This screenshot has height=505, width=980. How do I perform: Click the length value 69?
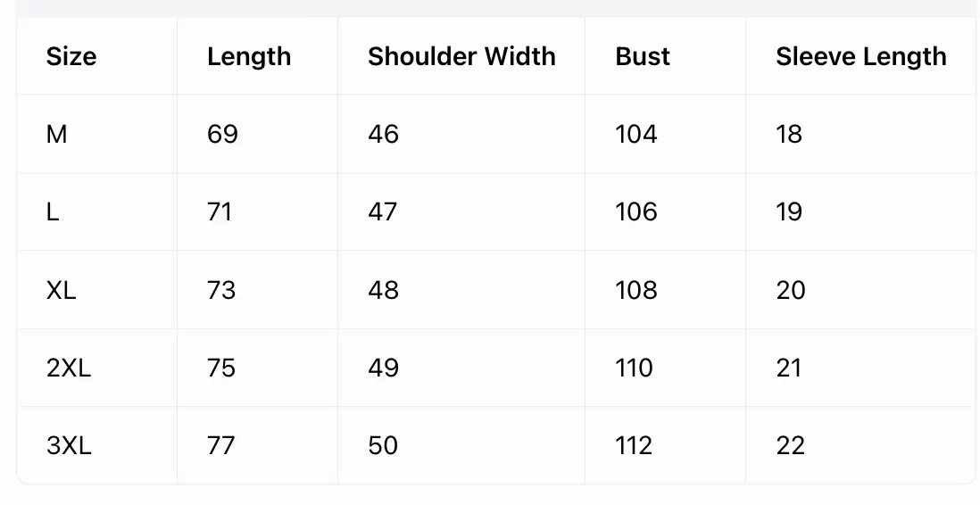(222, 134)
